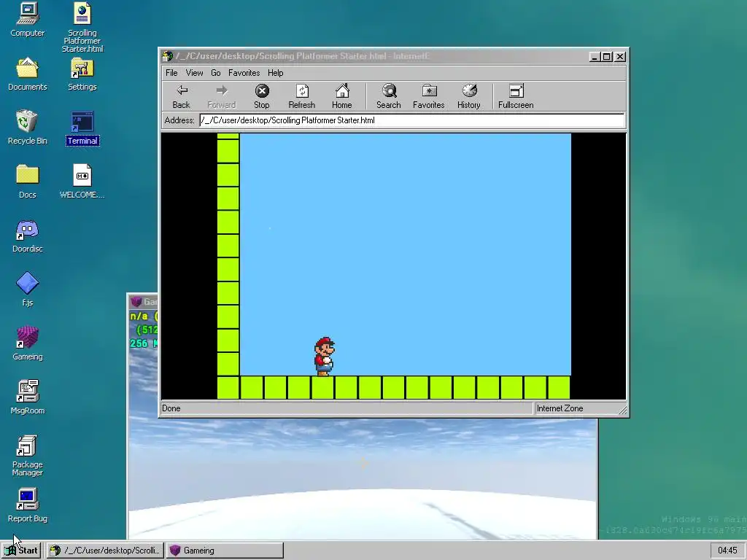The image size is (747, 560).
Task: Open Search from browser toolbar
Action: pyautogui.click(x=388, y=96)
